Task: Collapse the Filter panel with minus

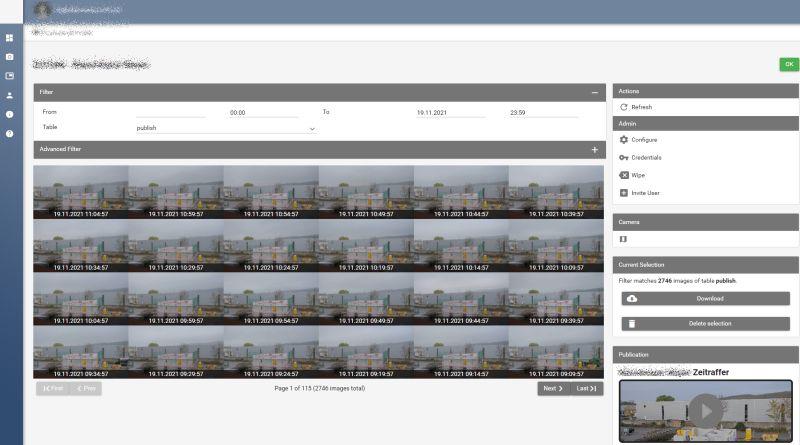Action: pos(595,92)
